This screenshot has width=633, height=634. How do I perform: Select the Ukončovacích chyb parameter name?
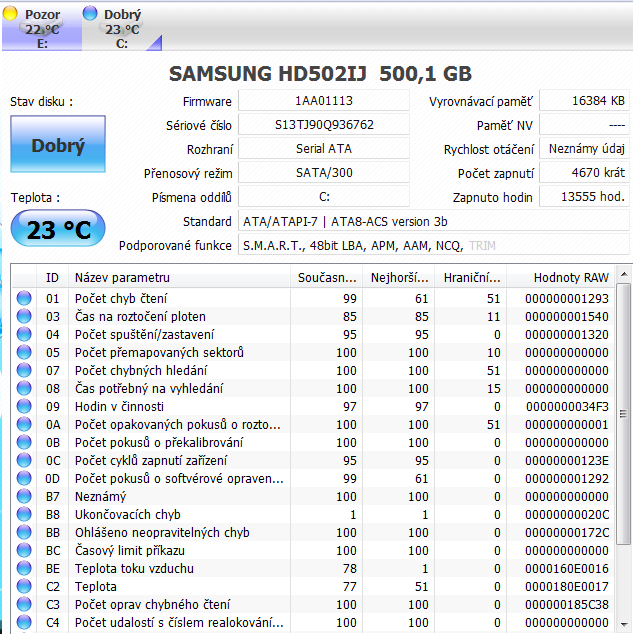[x=128, y=514]
